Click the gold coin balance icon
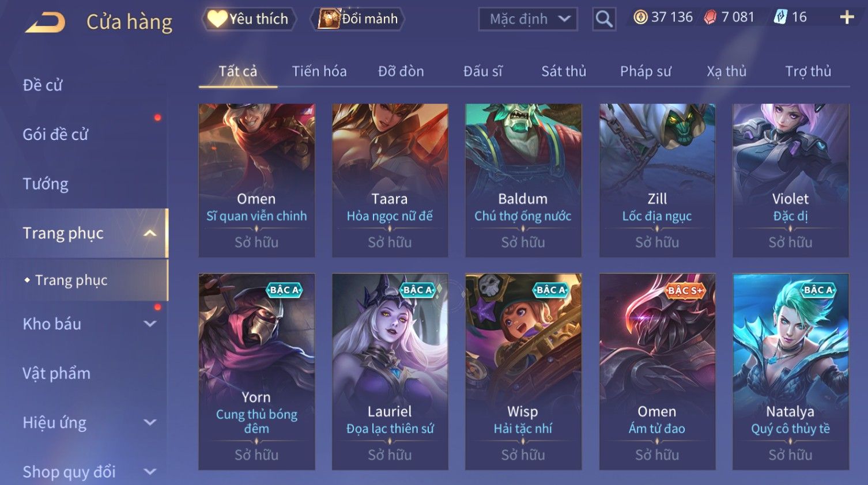Viewport: 868px width, 485px height. pyautogui.click(x=640, y=17)
